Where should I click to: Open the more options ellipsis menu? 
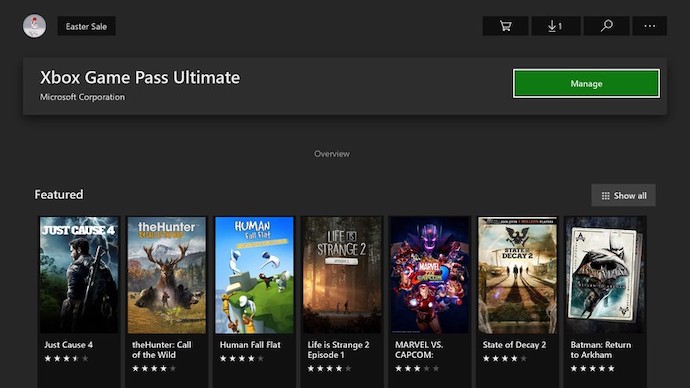pyautogui.click(x=650, y=26)
